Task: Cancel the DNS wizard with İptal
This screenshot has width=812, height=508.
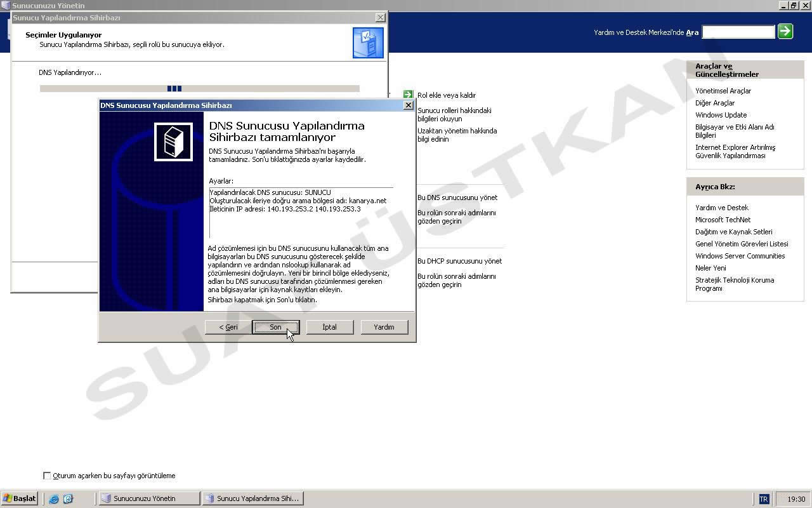Action: (x=329, y=327)
